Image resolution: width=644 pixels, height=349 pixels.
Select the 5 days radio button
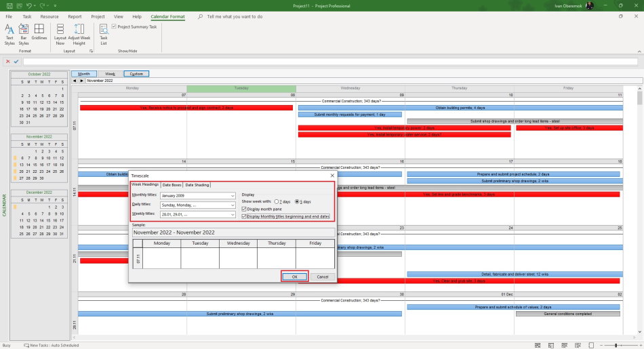(x=297, y=201)
